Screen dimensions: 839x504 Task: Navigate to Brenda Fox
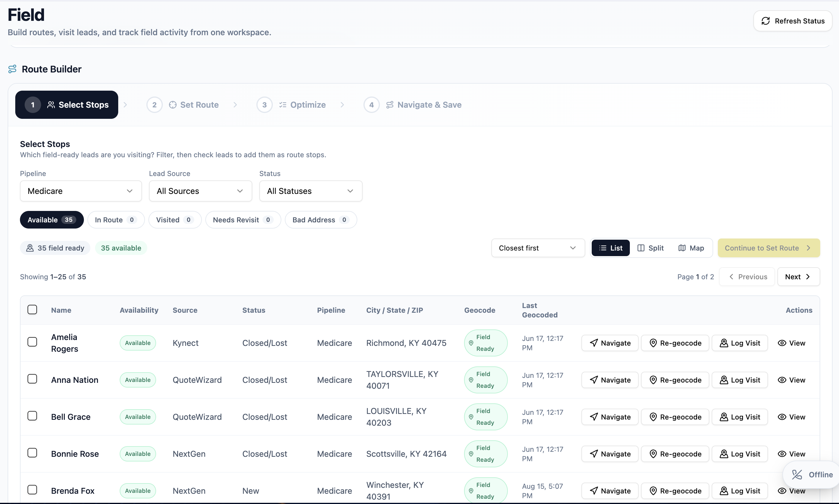pyautogui.click(x=610, y=491)
